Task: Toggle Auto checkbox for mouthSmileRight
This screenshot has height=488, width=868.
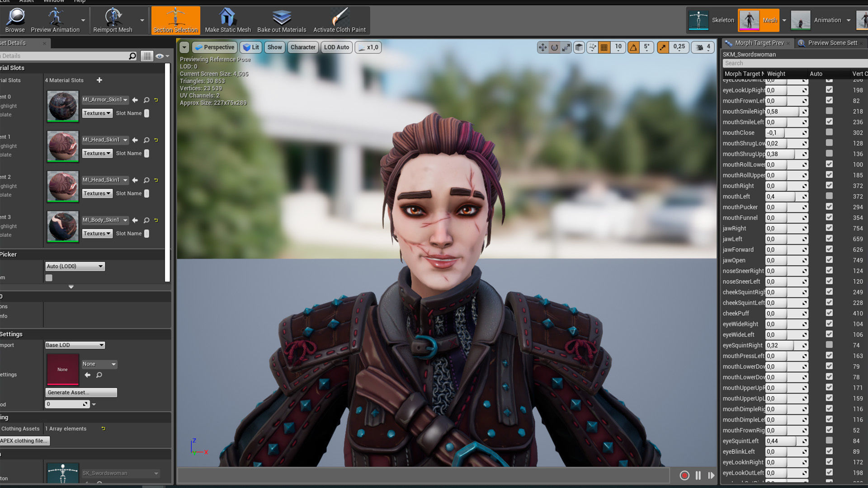Action: (829, 111)
